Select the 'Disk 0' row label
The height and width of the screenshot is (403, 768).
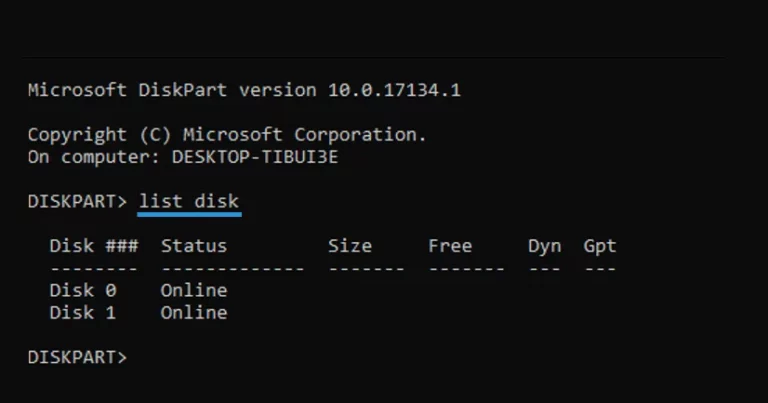click(83, 290)
